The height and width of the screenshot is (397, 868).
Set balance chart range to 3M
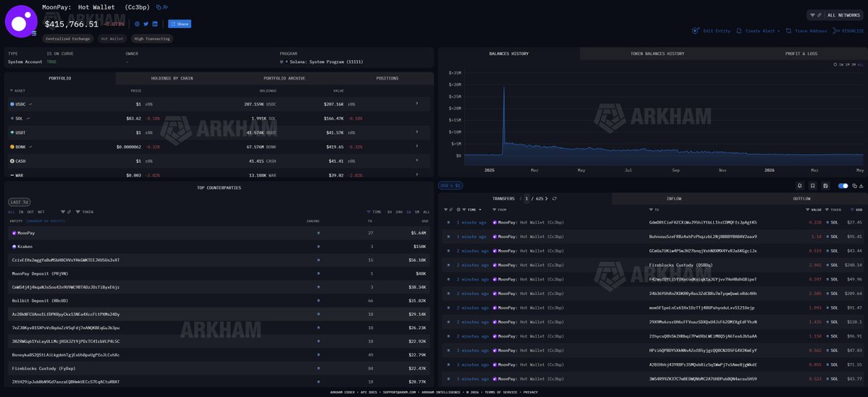pos(853,64)
